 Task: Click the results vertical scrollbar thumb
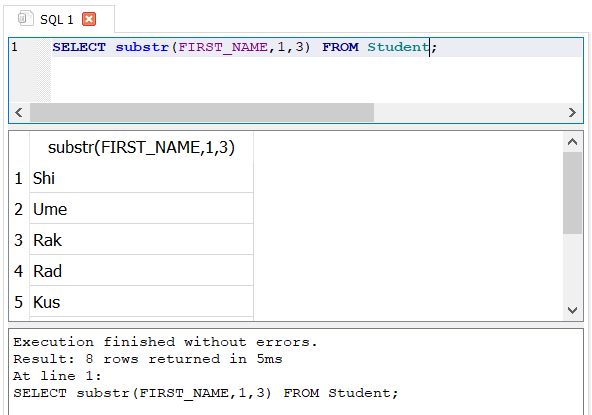(x=572, y=193)
